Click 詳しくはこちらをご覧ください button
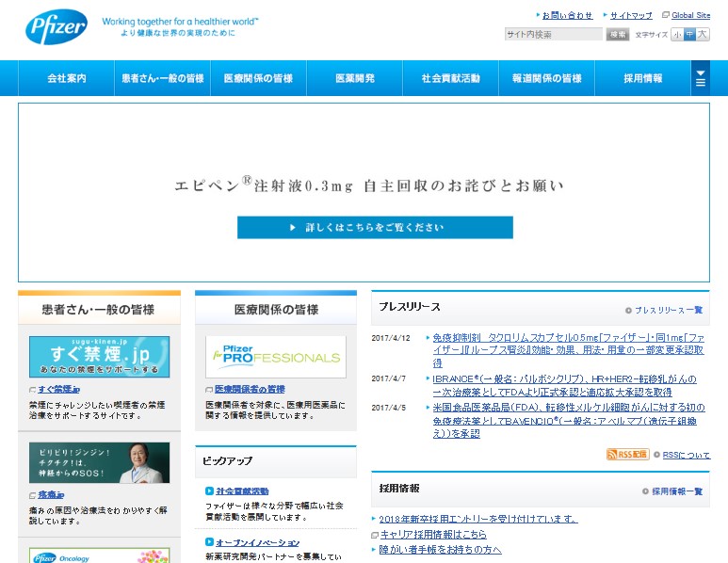The width and height of the screenshot is (728, 563). [375, 228]
